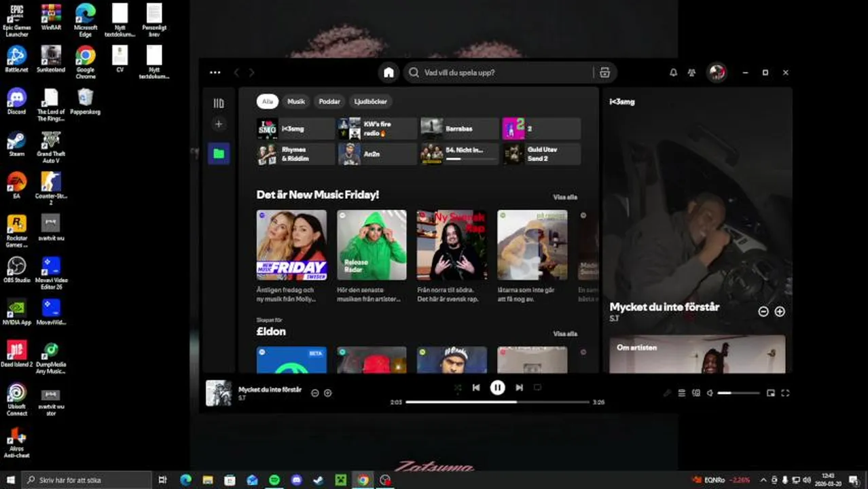Open the 'An2n' shortcut tile
Viewport: 868px width, 489px height.
click(378, 154)
